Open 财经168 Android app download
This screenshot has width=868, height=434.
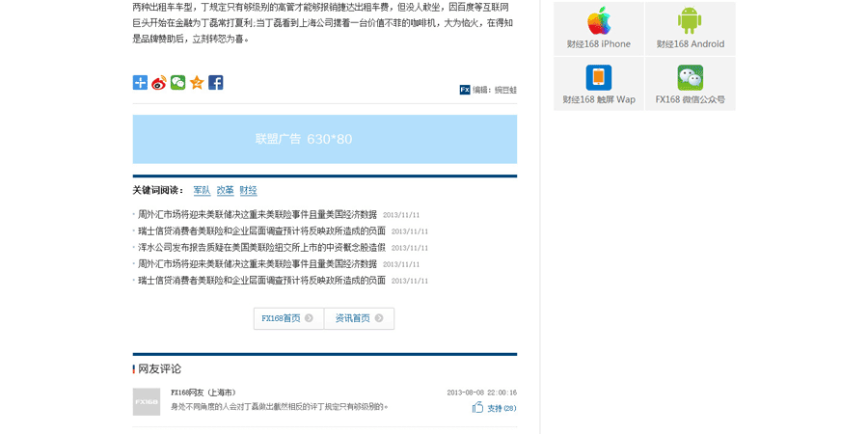coord(690,28)
